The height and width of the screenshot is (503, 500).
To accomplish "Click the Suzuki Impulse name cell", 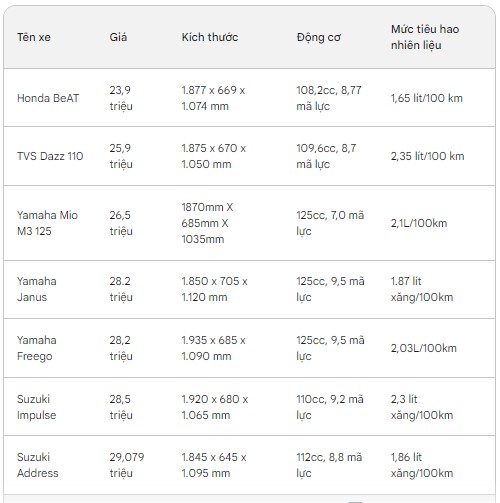I will [x=37, y=407].
